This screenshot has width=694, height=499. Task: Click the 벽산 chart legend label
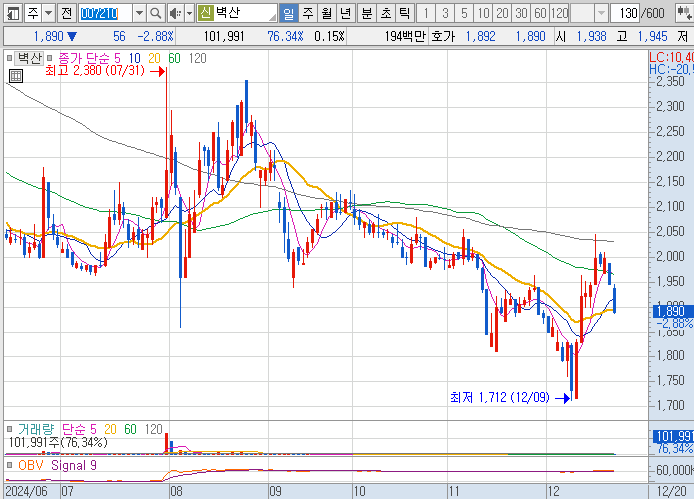(x=30, y=58)
